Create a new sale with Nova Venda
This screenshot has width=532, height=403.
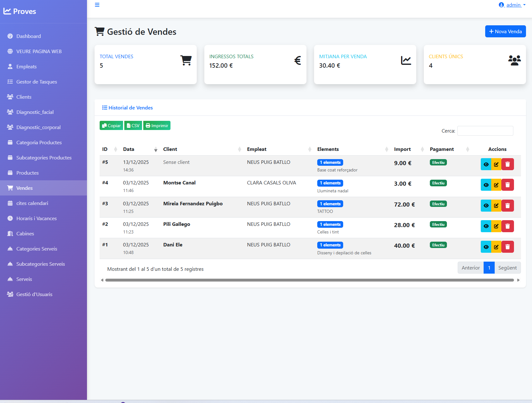(x=505, y=31)
